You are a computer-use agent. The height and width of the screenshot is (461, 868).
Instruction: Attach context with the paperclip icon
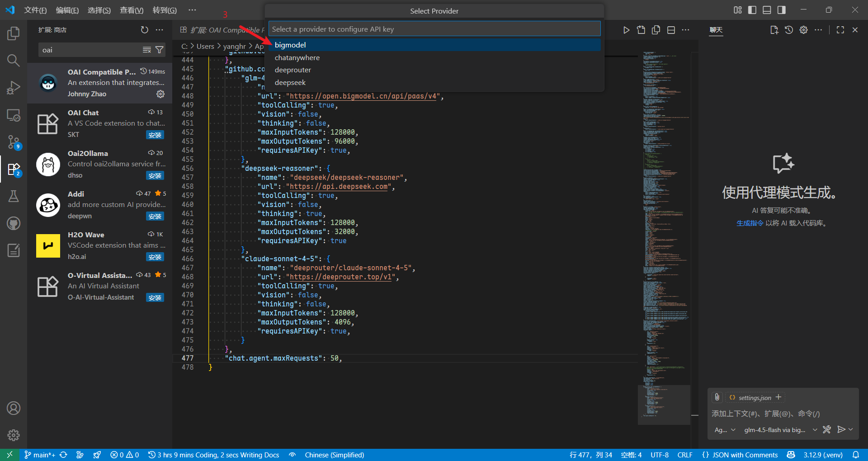[717, 397]
